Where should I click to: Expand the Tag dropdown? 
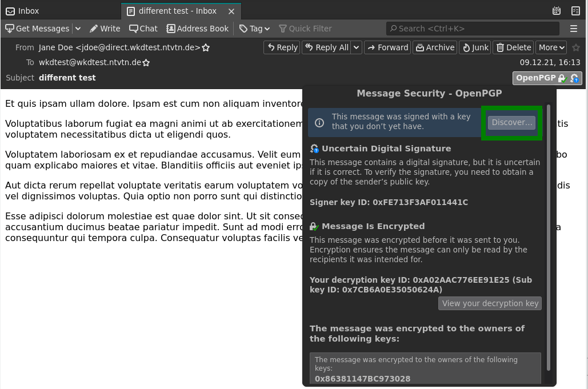click(x=254, y=29)
